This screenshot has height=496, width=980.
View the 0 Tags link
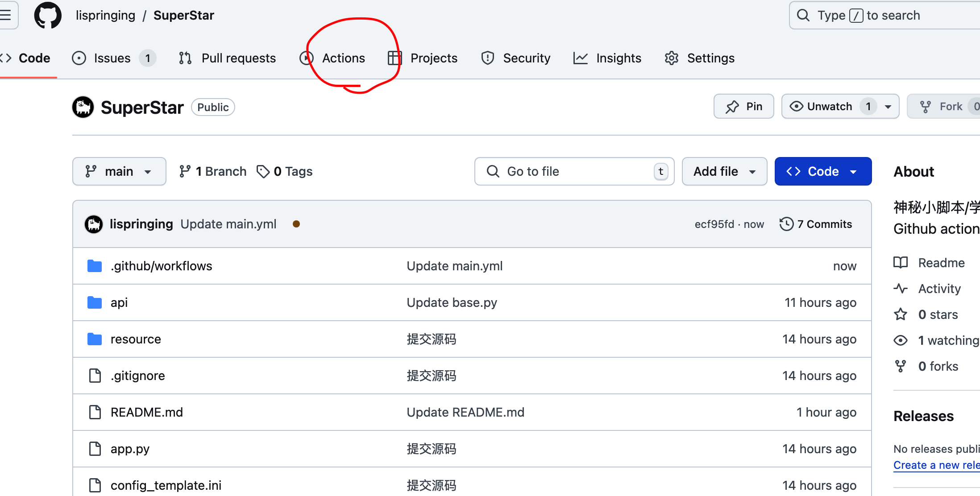click(285, 171)
